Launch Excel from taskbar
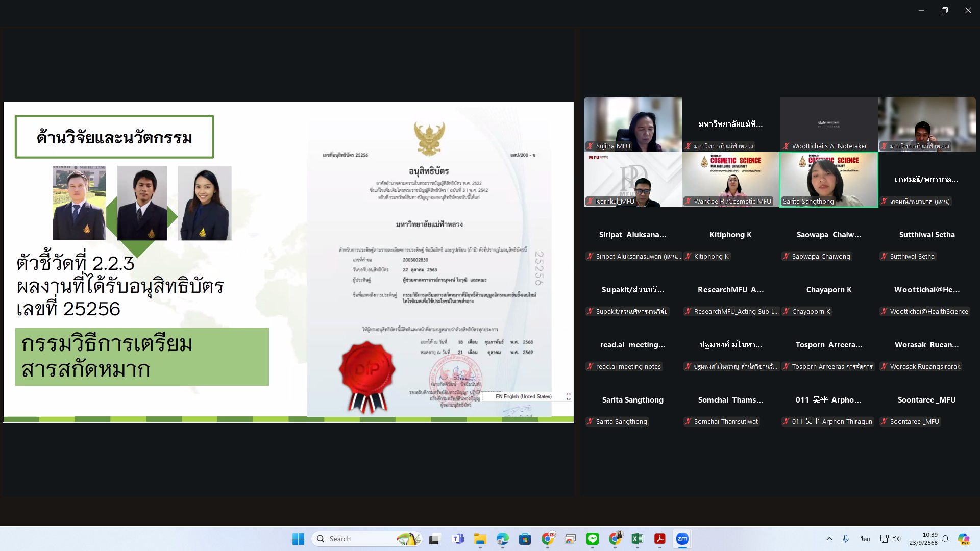This screenshot has width=980, height=551. coord(637,539)
